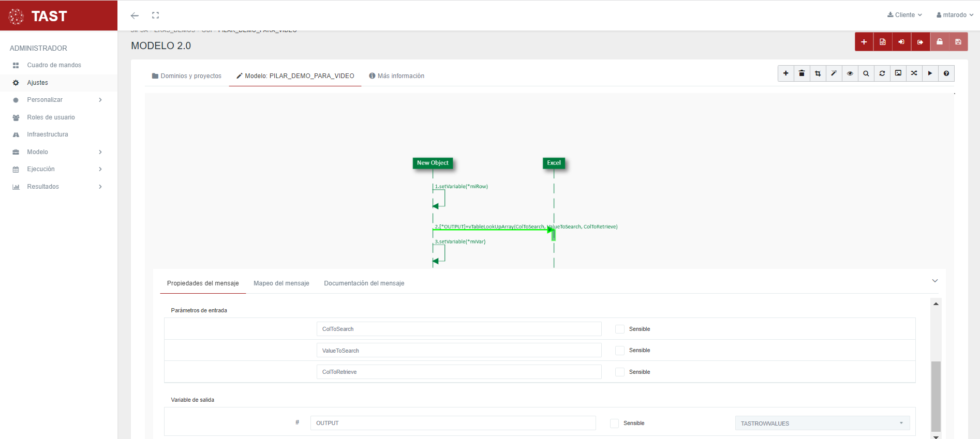This screenshot has height=439, width=980.
Task: Click the magnifier search icon in toolbar
Action: coord(866,73)
